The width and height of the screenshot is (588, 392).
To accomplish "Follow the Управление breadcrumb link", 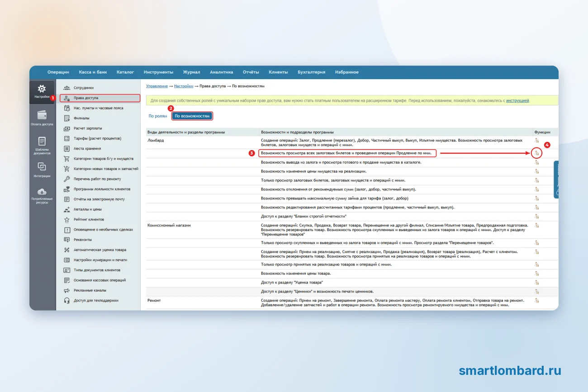I will point(157,86).
